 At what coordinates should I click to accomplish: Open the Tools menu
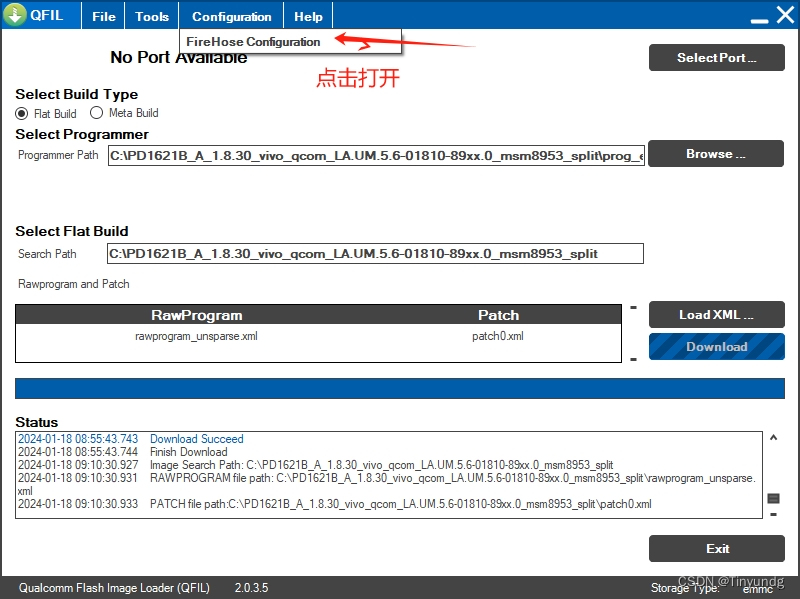click(152, 16)
